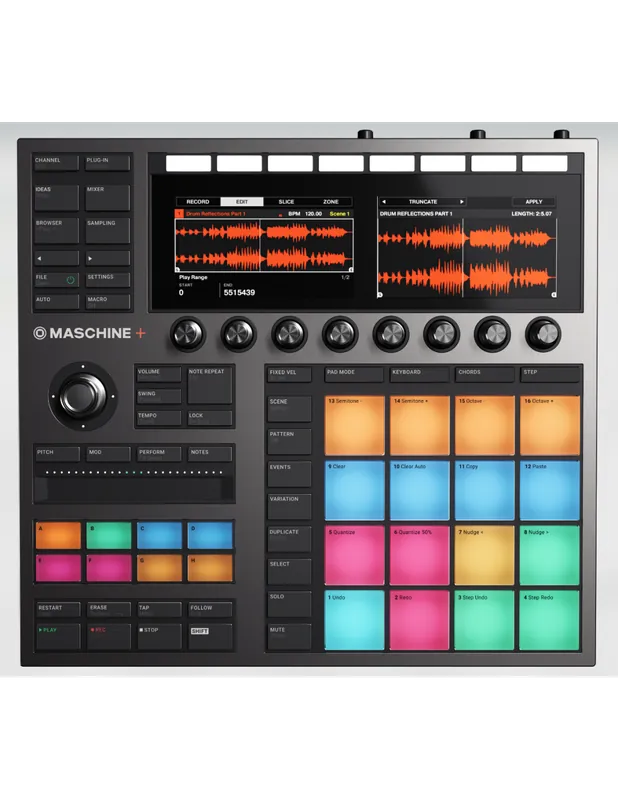
Task: Select the VOLUME button
Action: [x=159, y=374]
